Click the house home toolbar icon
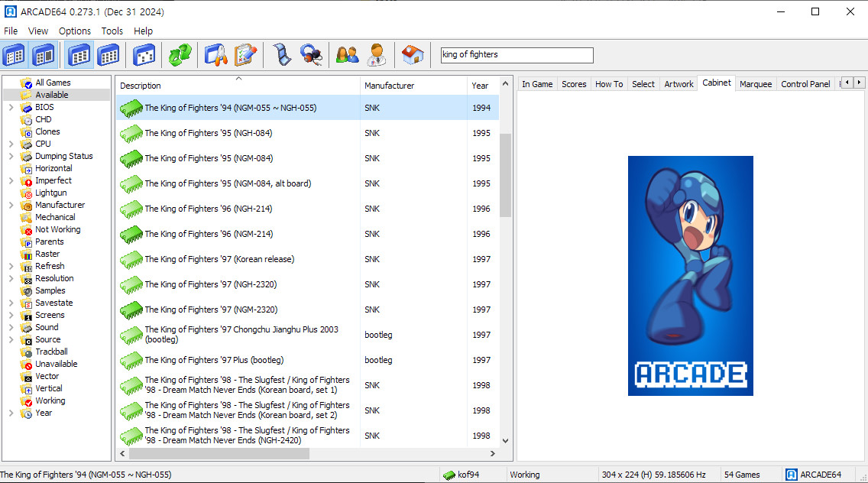The image size is (868, 483). (413, 55)
